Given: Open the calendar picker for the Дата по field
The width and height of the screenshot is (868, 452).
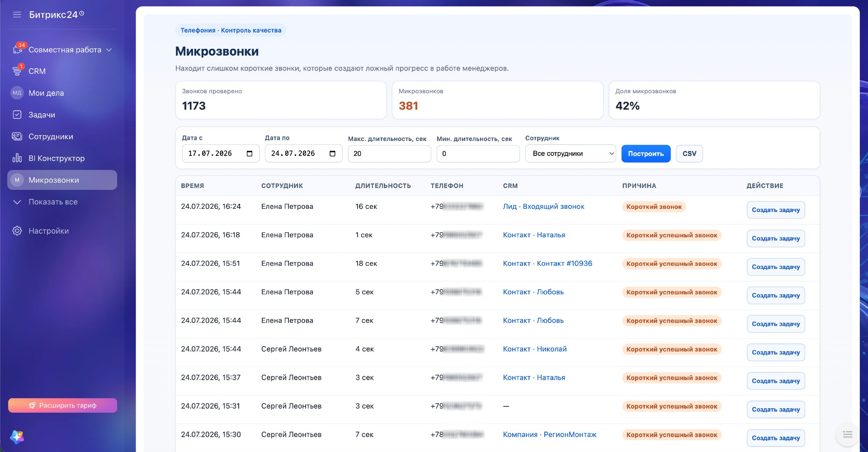Looking at the screenshot, I should pyautogui.click(x=333, y=154).
